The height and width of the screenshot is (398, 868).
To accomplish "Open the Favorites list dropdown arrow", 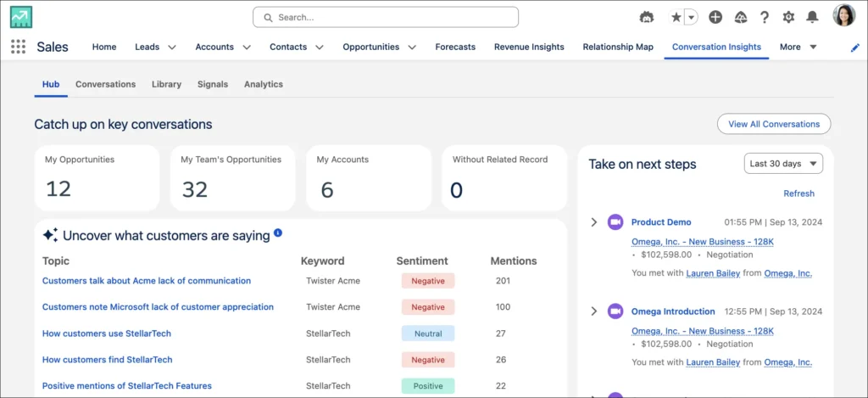I will 692,17.
